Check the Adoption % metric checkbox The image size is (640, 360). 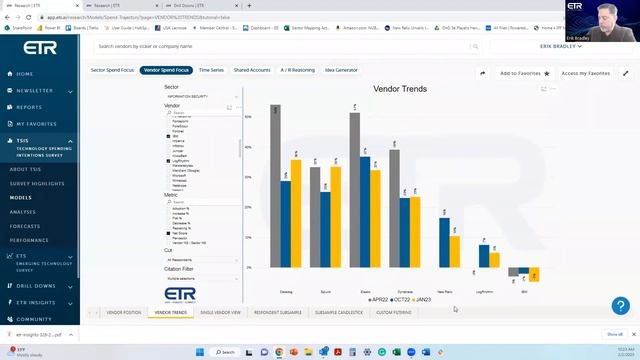tap(168, 209)
